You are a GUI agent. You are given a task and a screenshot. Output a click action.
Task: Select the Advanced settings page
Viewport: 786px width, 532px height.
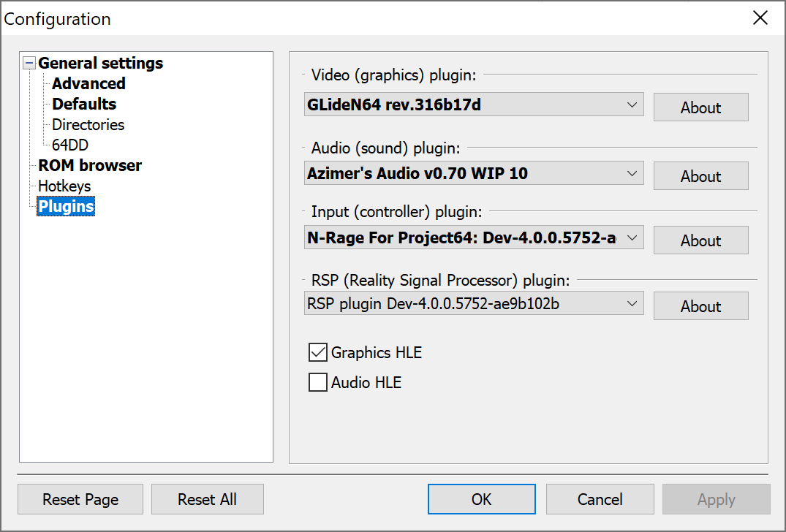point(88,83)
